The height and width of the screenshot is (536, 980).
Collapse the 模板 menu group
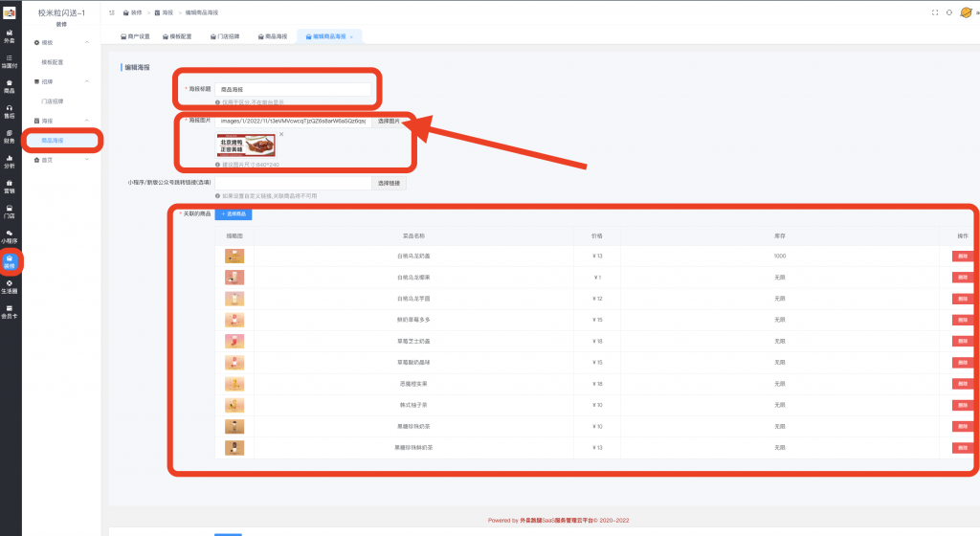87,43
